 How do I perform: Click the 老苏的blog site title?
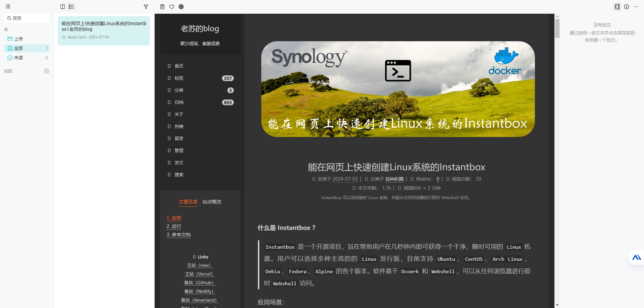click(200, 29)
